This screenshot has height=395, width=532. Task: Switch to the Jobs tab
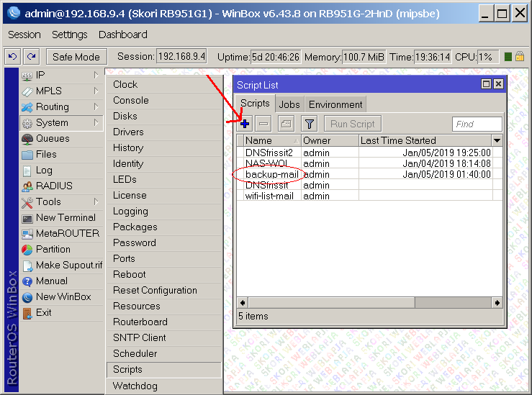289,104
